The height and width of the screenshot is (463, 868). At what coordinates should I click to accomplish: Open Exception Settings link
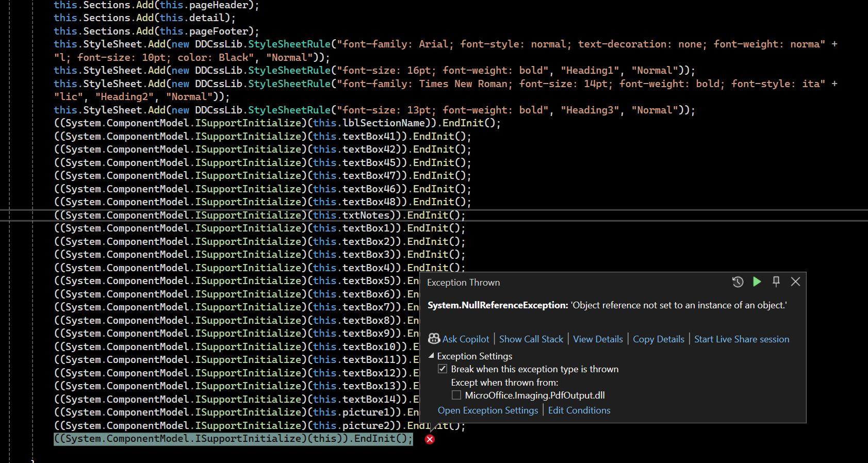pos(488,410)
